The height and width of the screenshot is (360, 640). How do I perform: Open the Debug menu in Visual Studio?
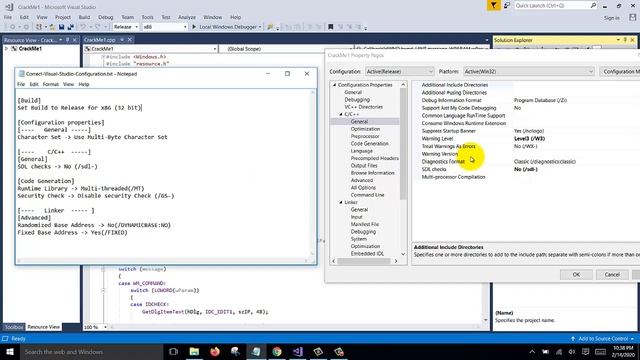click(105, 17)
